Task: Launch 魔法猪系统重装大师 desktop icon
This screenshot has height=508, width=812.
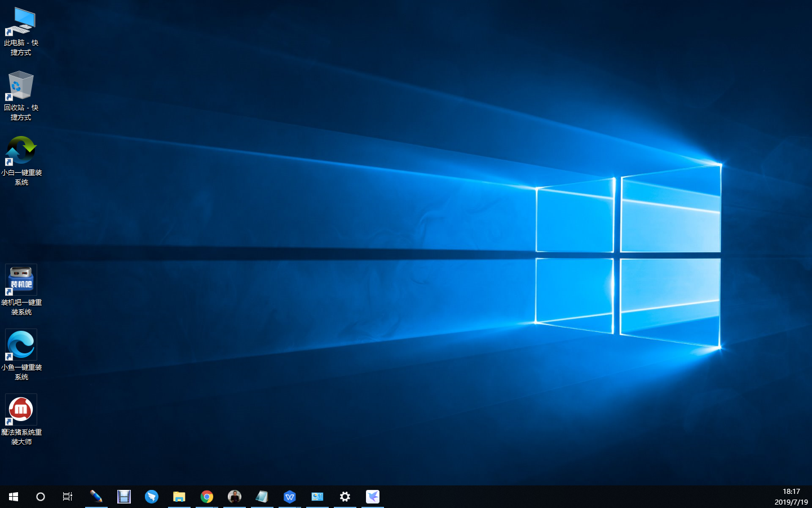Action: point(21,410)
